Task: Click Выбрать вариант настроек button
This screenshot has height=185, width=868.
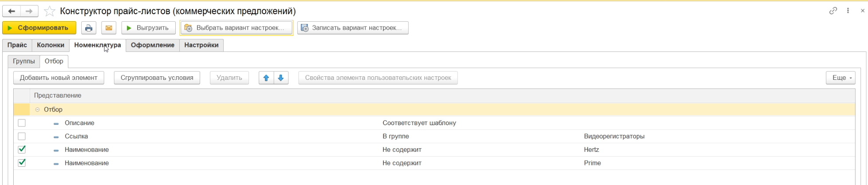Action: pyautogui.click(x=236, y=28)
